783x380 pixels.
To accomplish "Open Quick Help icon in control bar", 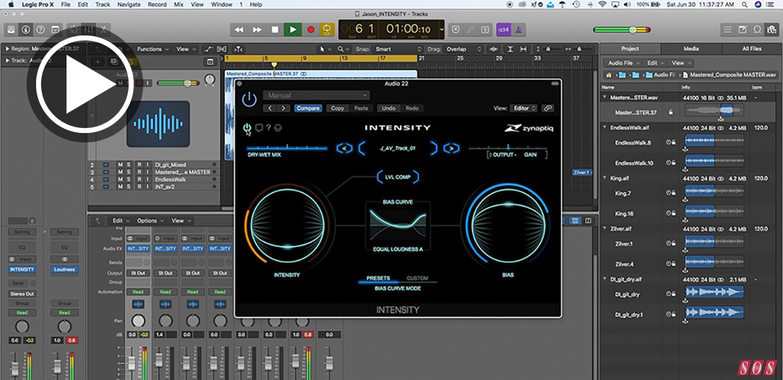I will [40, 29].
